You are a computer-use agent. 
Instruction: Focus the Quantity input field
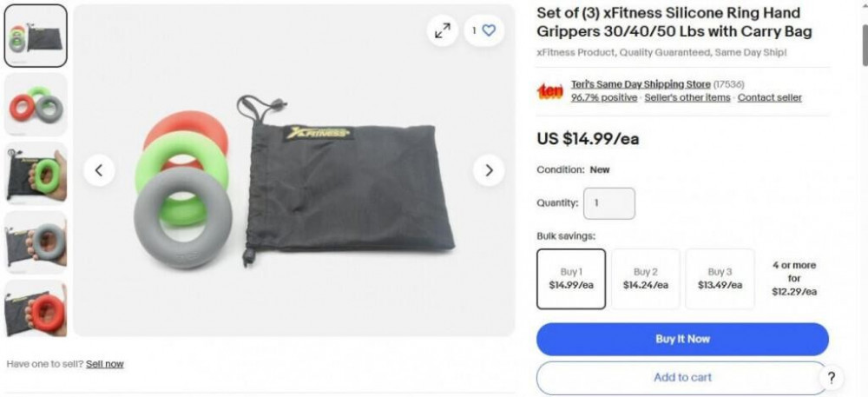click(609, 203)
